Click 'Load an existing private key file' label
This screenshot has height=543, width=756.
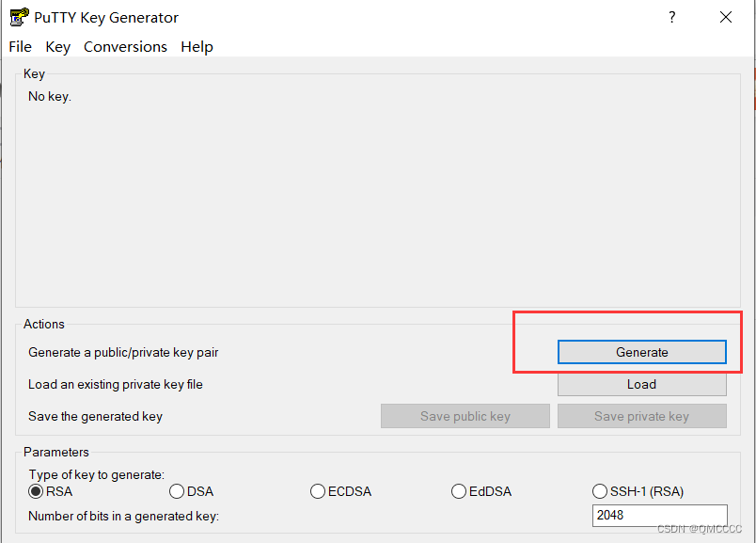coord(116,384)
